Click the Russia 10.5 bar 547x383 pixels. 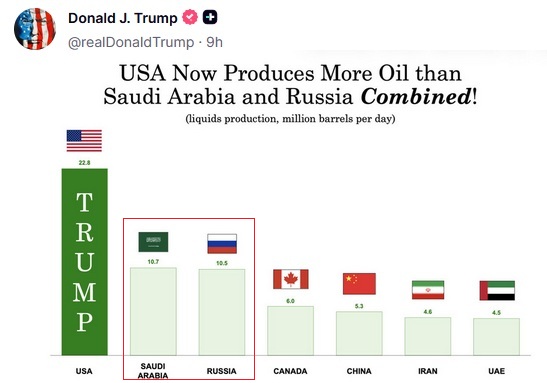(x=222, y=312)
